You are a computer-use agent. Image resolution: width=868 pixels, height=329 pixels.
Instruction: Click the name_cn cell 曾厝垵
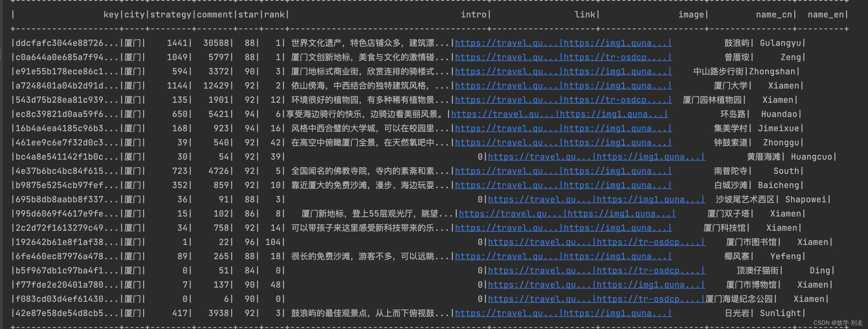coord(737,57)
